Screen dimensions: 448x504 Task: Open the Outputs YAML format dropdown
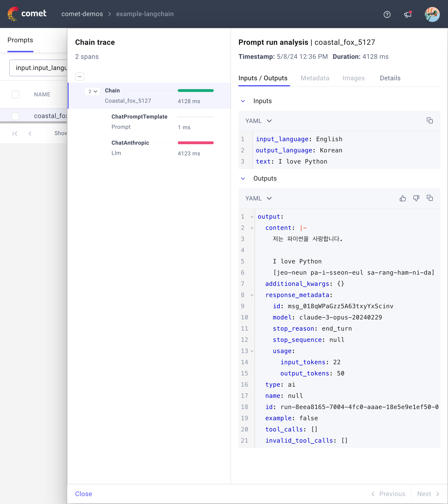pos(258,198)
